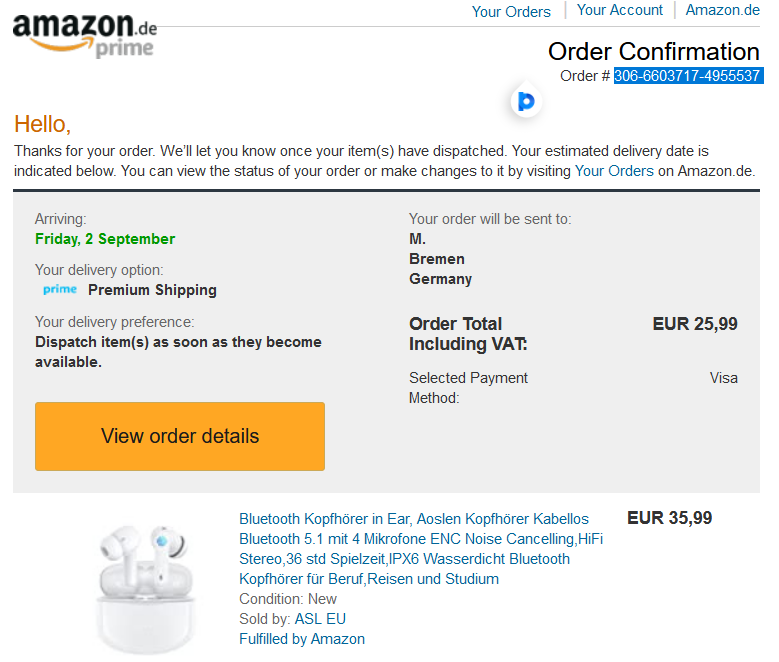Click the prime badge beside Premium Shipping
Viewport: 779px width, 662px height.
coord(60,289)
